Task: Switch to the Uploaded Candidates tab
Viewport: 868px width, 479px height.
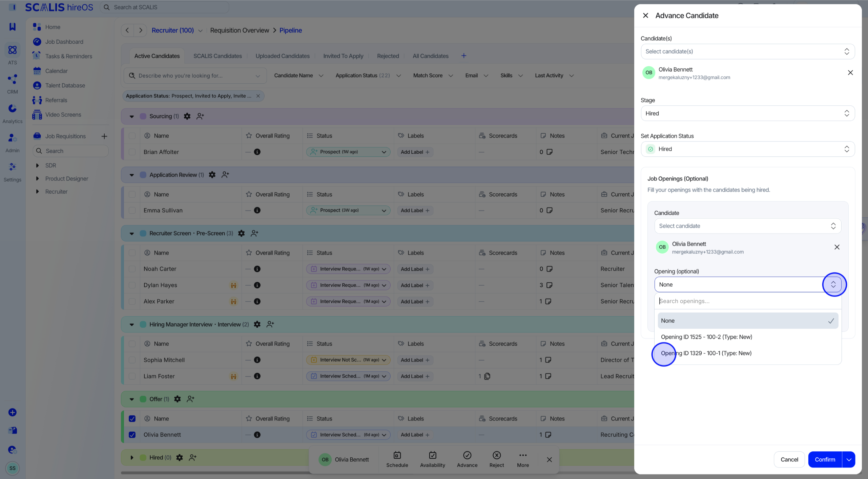Action: [282, 56]
